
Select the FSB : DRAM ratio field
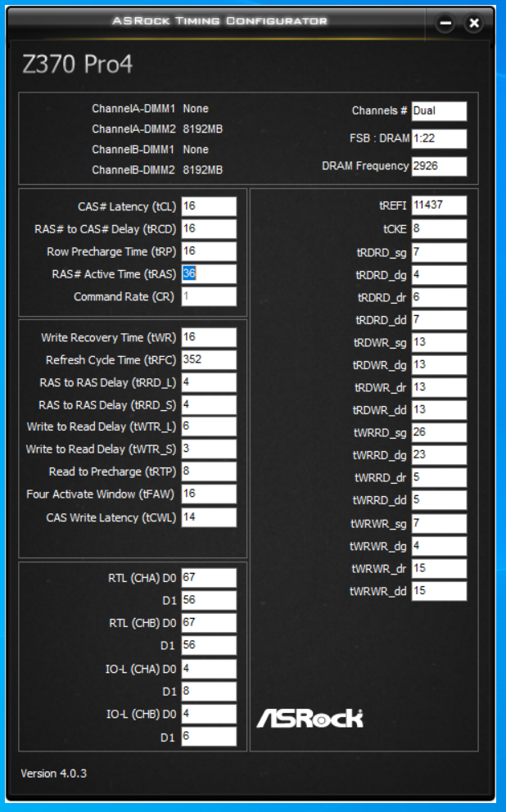439,139
